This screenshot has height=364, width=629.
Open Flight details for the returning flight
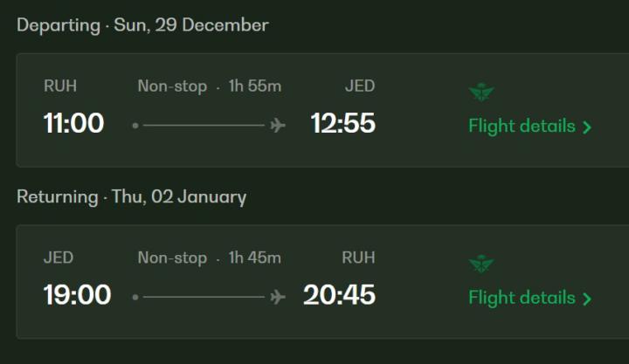[x=522, y=297]
